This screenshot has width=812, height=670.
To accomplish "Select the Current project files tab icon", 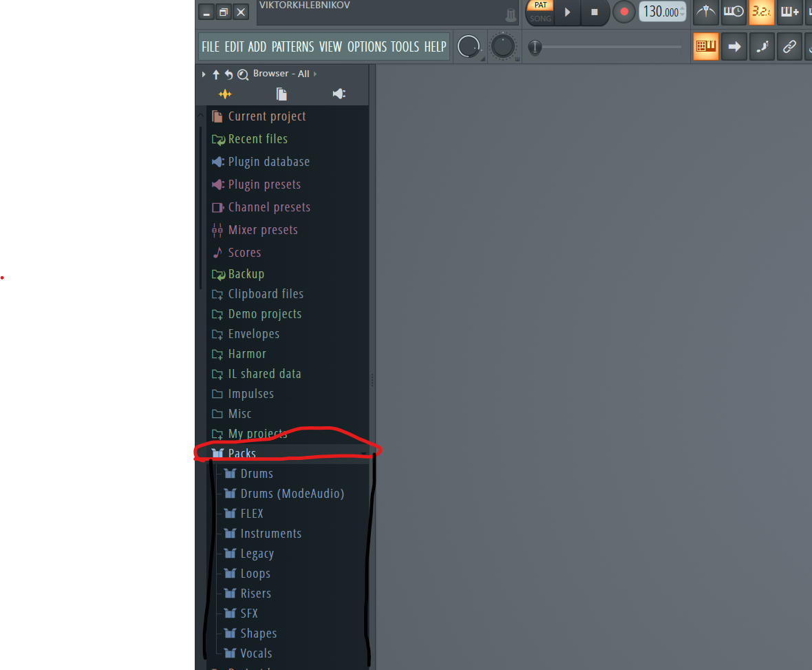I will point(281,94).
